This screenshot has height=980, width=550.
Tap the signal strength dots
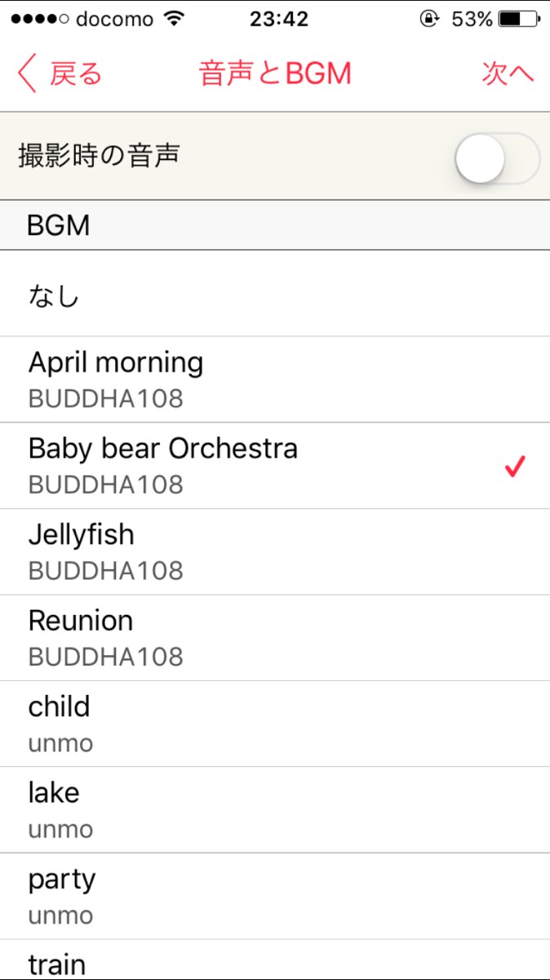point(38,19)
